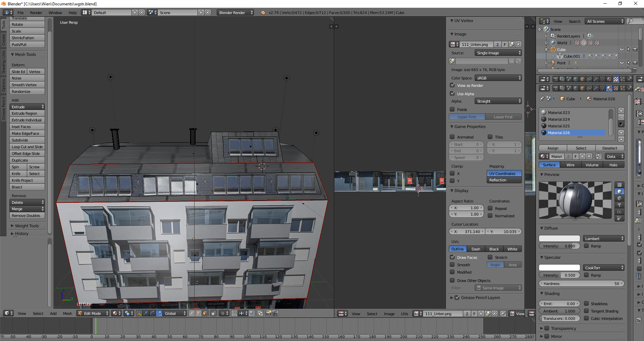Screen dimensions: 644x341
Task: Move material slot up with arrow button
Action: (x=621, y=133)
